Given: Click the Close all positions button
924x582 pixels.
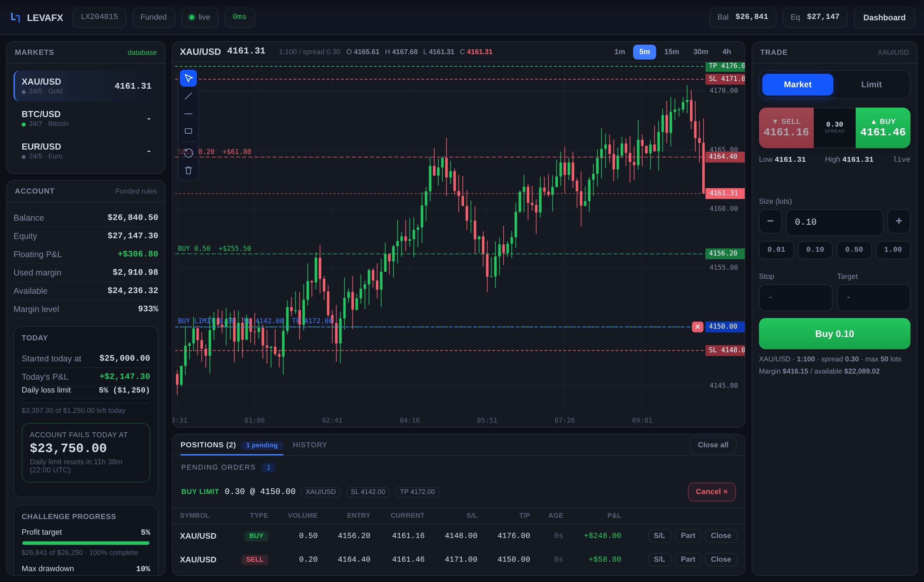Looking at the screenshot, I should click(x=713, y=445).
